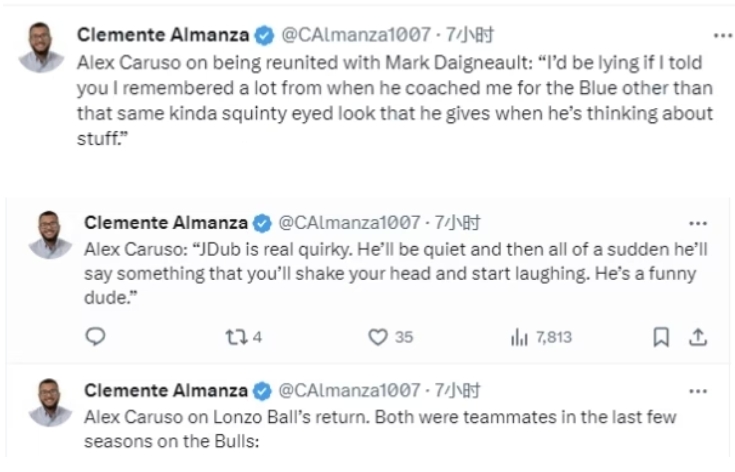Open more options on Lonzo Ball tweet
The image size is (735, 472).
click(x=698, y=390)
